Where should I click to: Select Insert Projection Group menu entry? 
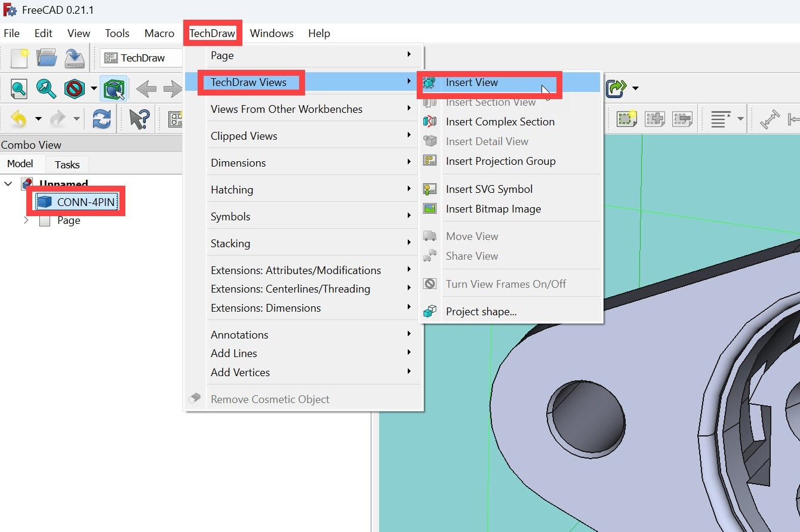pos(500,161)
